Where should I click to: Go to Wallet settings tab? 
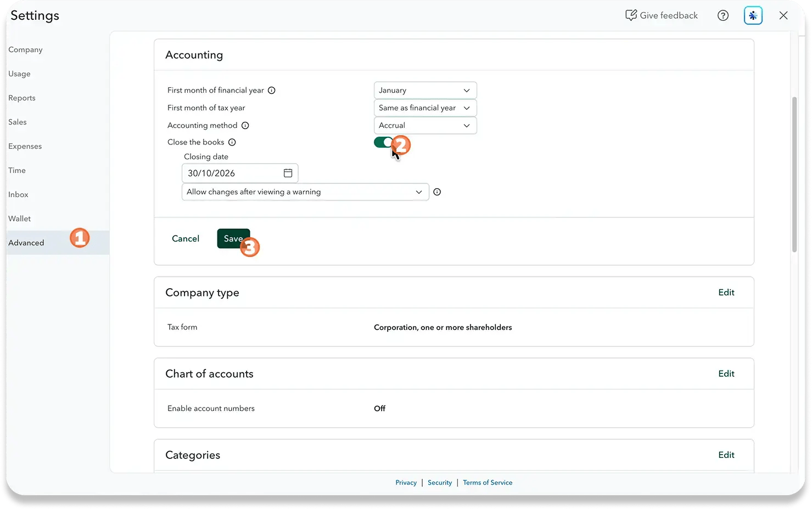[20, 218]
